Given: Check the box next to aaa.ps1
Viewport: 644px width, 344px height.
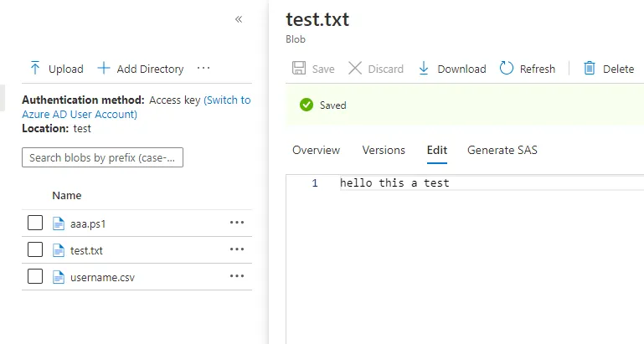Looking at the screenshot, I should pos(35,223).
